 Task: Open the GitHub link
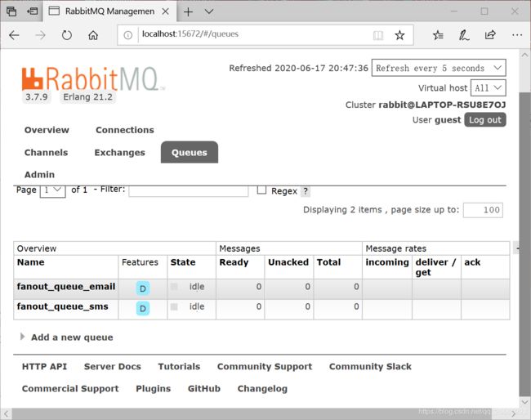coord(204,388)
